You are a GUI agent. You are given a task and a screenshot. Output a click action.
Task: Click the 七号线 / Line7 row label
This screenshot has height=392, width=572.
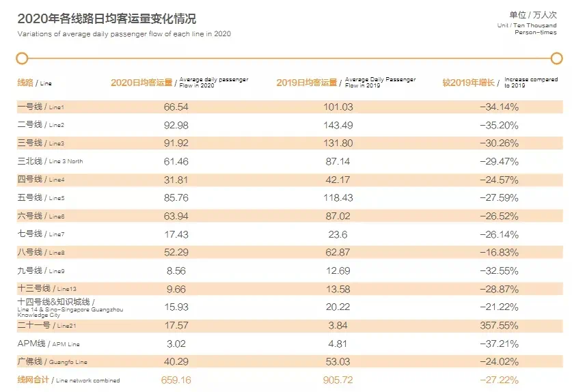click(41, 234)
